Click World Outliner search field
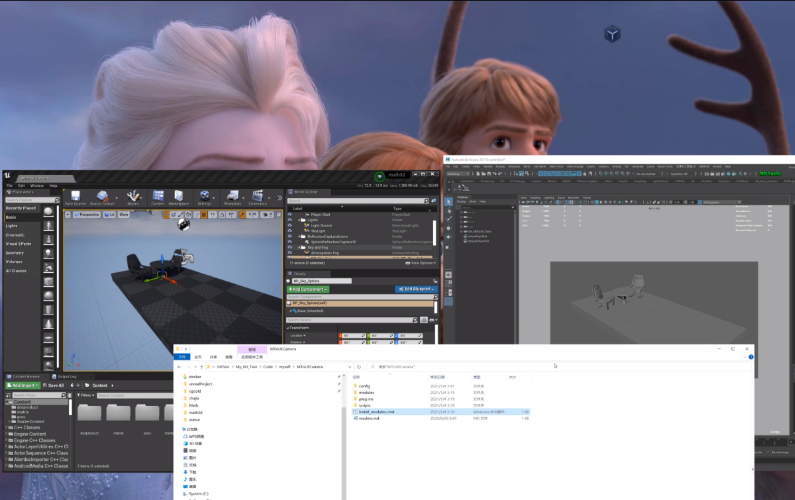Viewport: 795px width, 500px height. (x=358, y=201)
